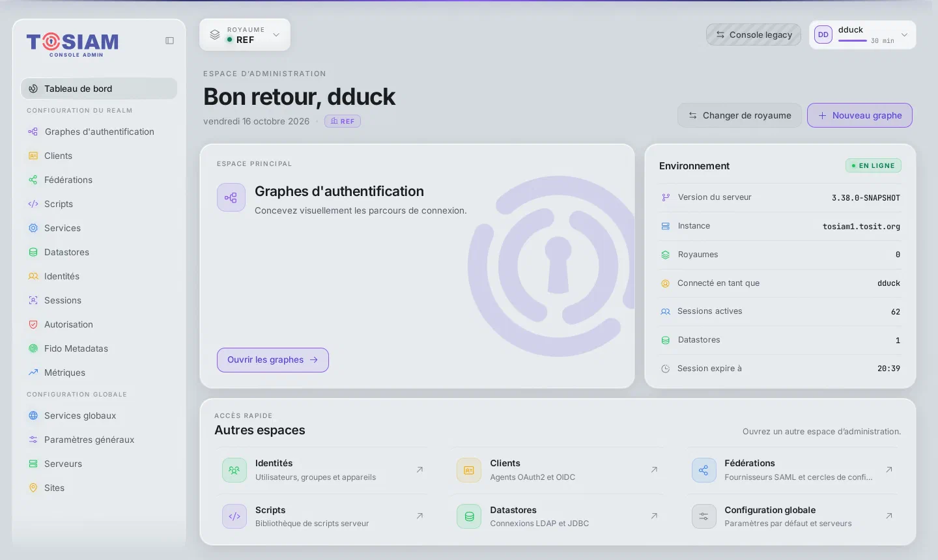Open the Tableau de bord menu item
The height and width of the screenshot is (560, 938).
point(99,89)
